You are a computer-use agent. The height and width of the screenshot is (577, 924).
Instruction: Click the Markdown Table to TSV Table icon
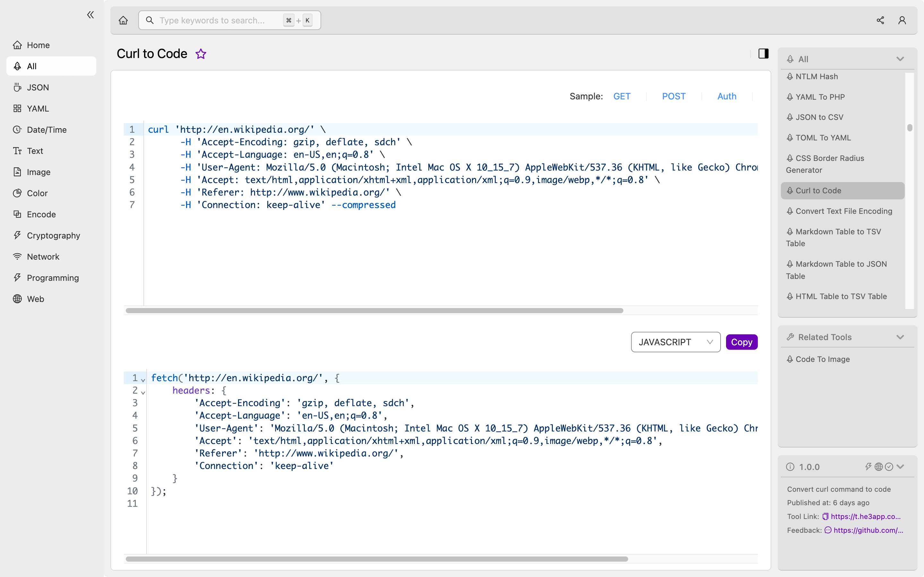pyautogui.click(x=790, y=231)
